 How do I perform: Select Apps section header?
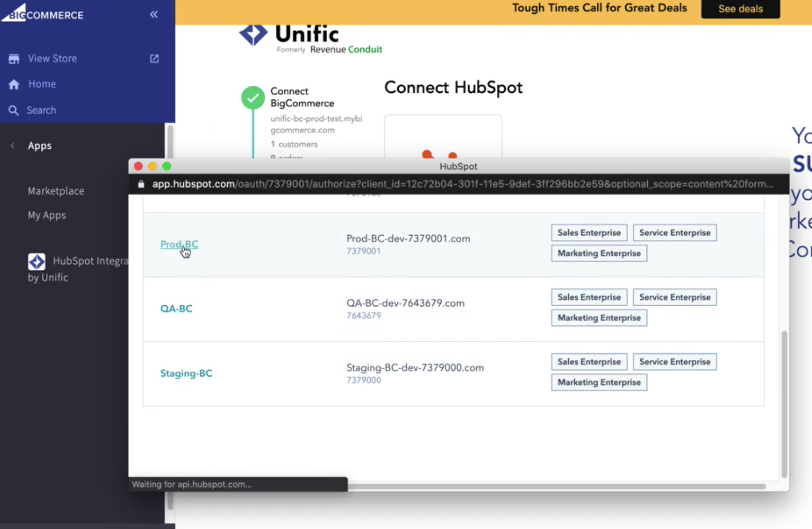(40, 146)
